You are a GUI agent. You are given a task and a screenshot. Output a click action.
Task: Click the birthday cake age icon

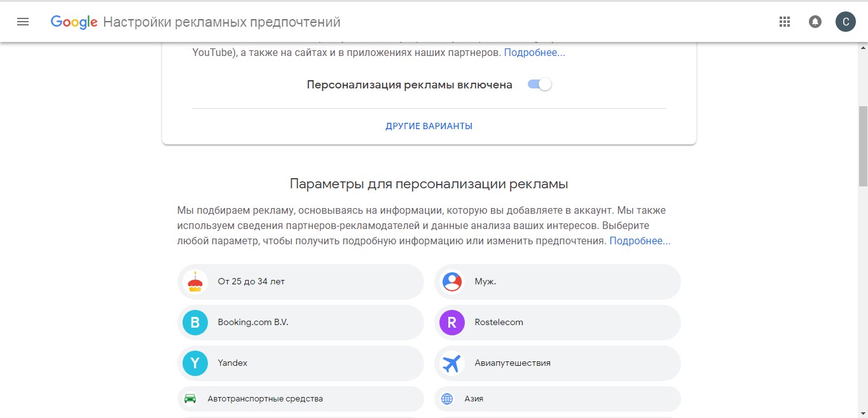pos(195,282)
